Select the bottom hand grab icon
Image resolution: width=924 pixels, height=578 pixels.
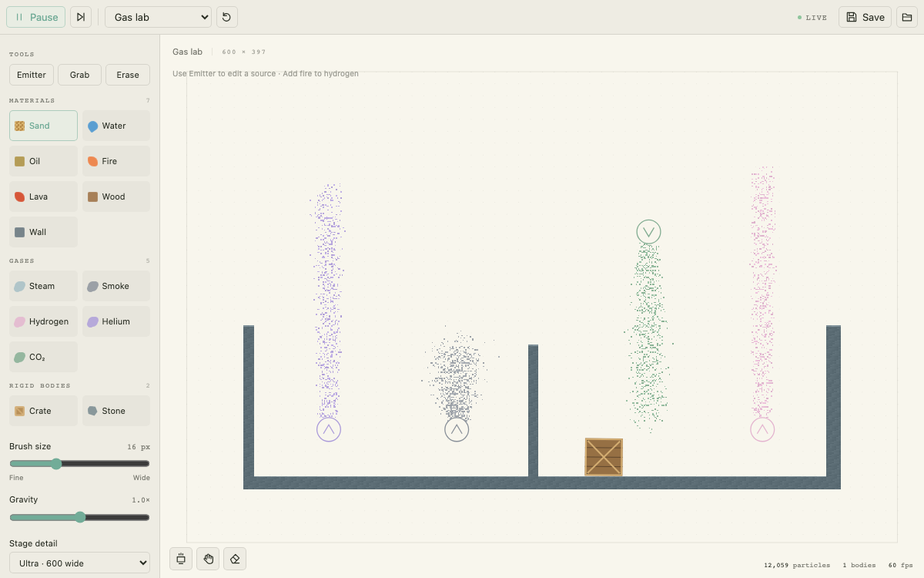pyautogui.click(x=208, y=559)
